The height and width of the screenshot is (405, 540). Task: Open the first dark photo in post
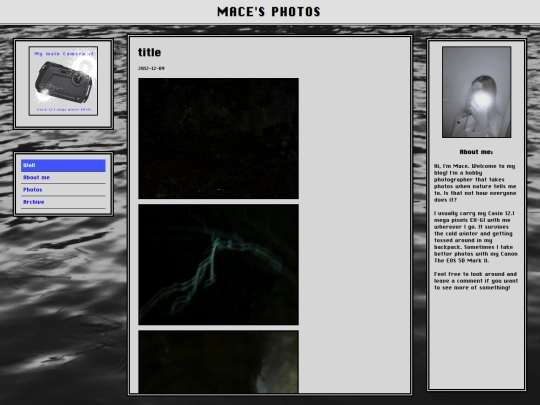[218, 138]
